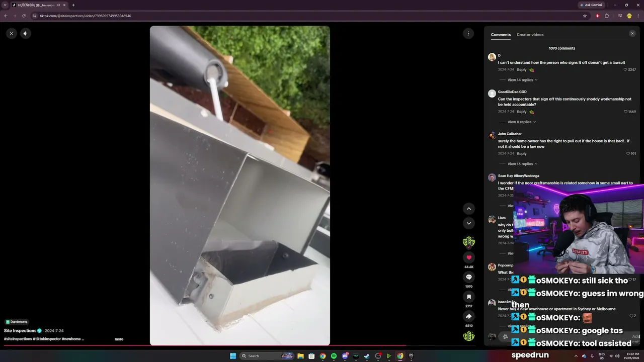This screenshot has width=644, height=362.
Task: Show hidden system tray icons
Action: click(x=576, y=356)
